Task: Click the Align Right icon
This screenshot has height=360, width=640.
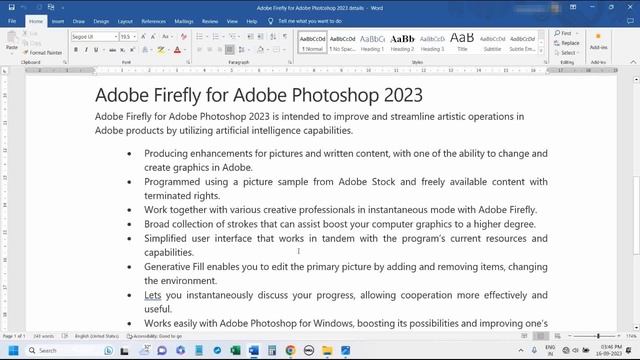Action: [x=220, y=50]
